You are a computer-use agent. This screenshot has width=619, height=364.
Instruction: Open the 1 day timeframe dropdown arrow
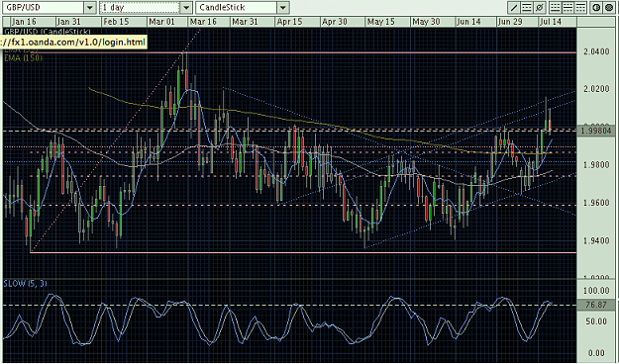pos(186,8)
